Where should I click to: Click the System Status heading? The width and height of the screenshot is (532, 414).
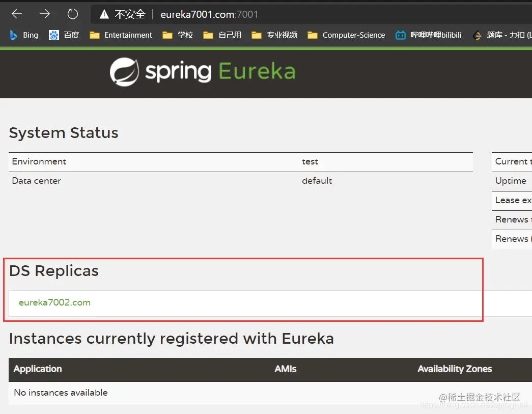click(x=64, y=133)
